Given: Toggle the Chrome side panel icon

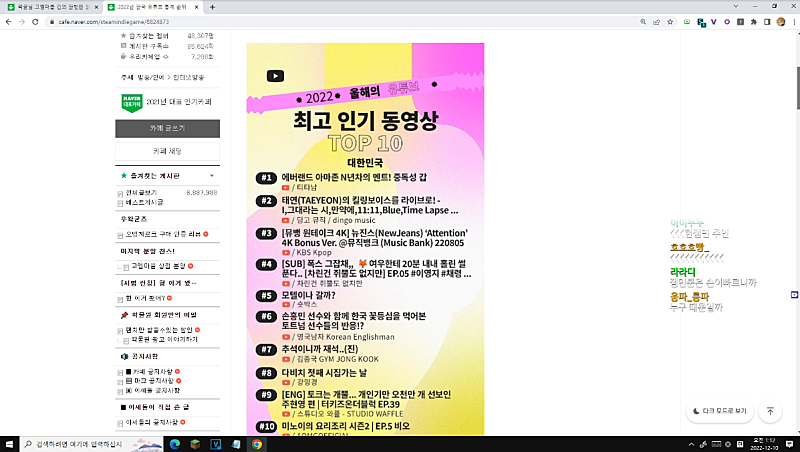Looking at the screenshot, I should point(767,22).
